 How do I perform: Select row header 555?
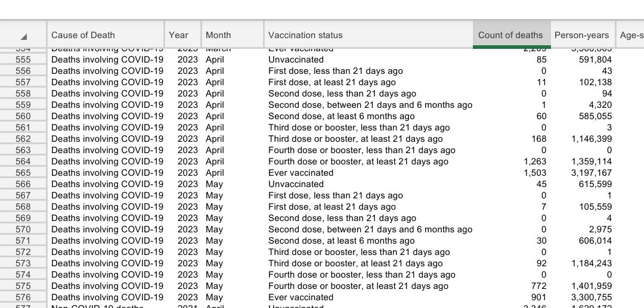(x=23, y=60)
